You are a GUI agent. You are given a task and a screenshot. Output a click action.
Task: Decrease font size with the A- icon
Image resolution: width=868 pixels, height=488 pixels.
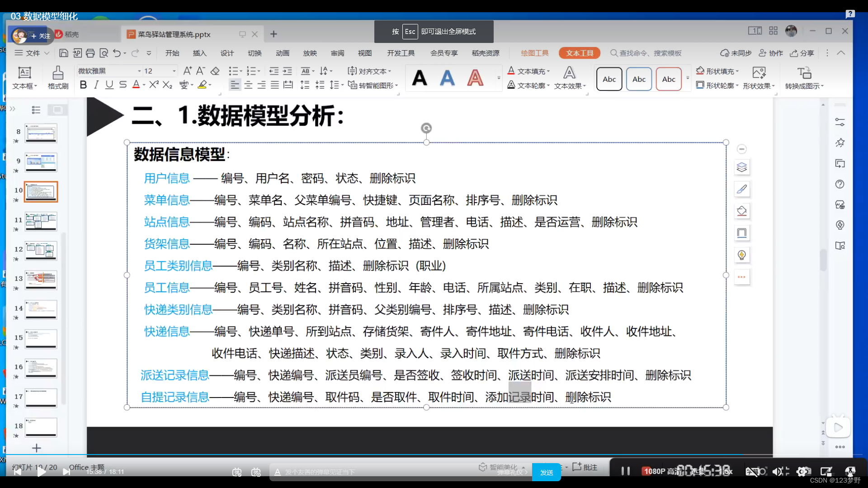(x=200, y=71)
